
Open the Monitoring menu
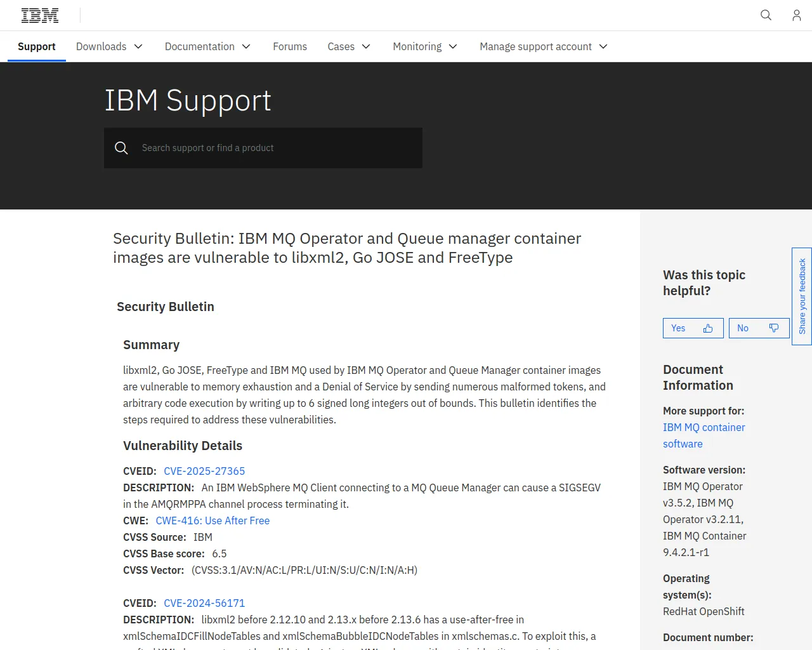pyautogui.click(x=425, y=46)
